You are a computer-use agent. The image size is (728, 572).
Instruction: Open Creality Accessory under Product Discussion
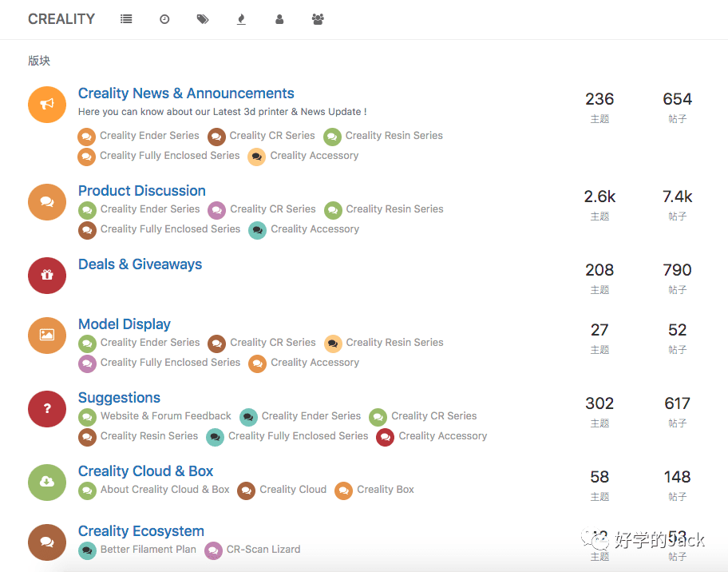[x=315, y=229]
